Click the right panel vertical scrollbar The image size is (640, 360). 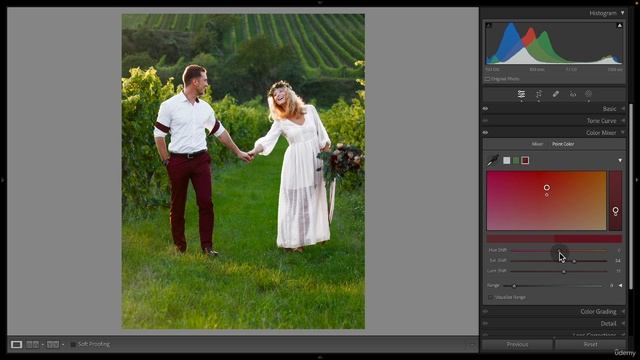click(631, 196)
